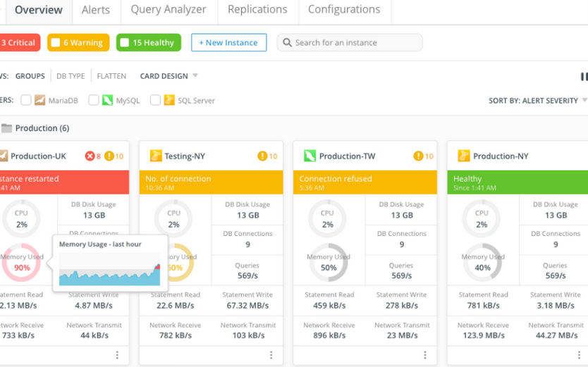Click the Testing-NY warning alerts icon

pyautogui.click(x=262, y=156)
